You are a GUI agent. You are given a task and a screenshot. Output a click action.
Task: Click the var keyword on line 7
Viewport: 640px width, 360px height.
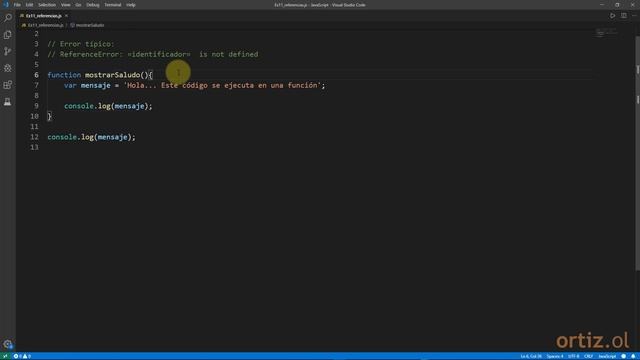tap(70, 85)
